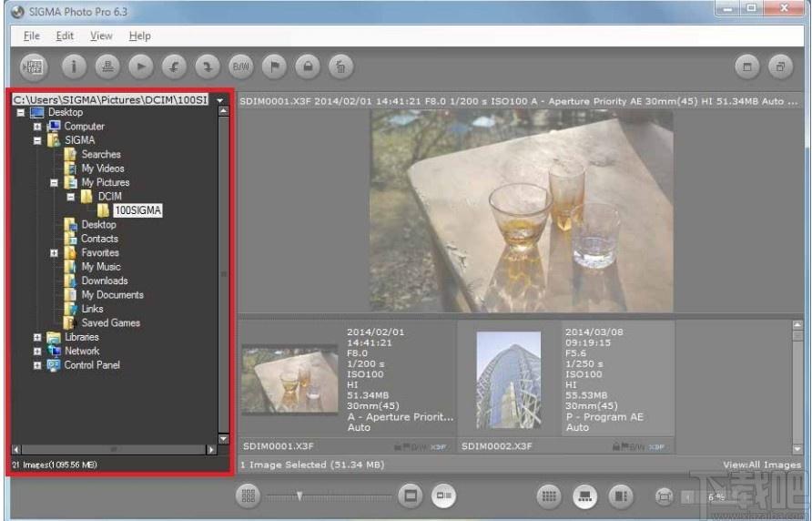Viewport: 812px width, 521px height.
Task: Select the Contacts folder
Action: pyautogui.click(x=99, y=239)
